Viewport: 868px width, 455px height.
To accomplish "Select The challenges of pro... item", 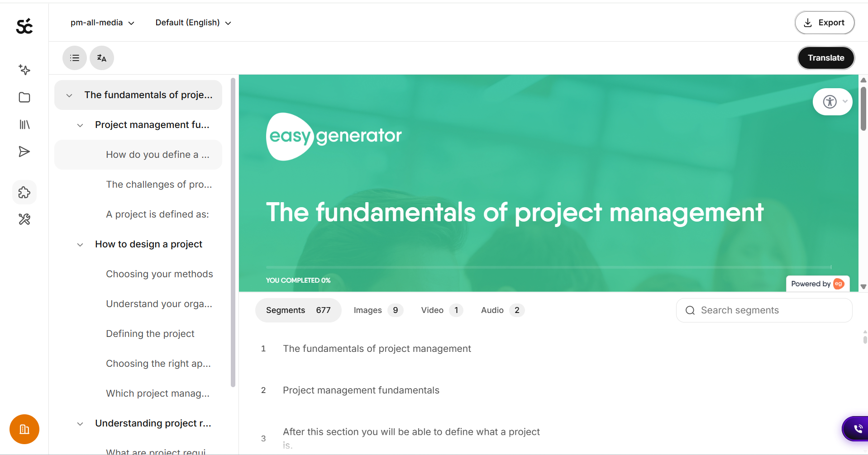I will [x=138, y=185].
